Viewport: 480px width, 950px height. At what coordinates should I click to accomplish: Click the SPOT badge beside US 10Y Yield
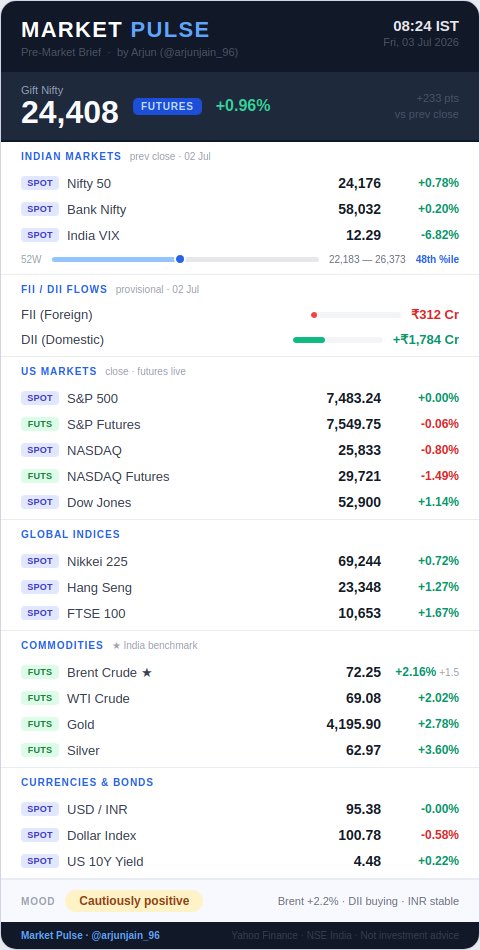(x=40, y=861)
